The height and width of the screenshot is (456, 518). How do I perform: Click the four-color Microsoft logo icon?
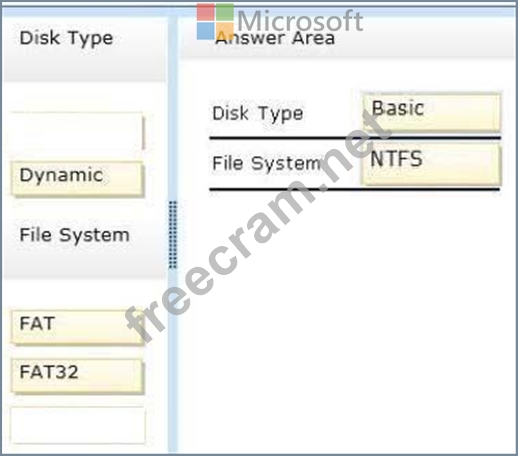coord(215,21)
